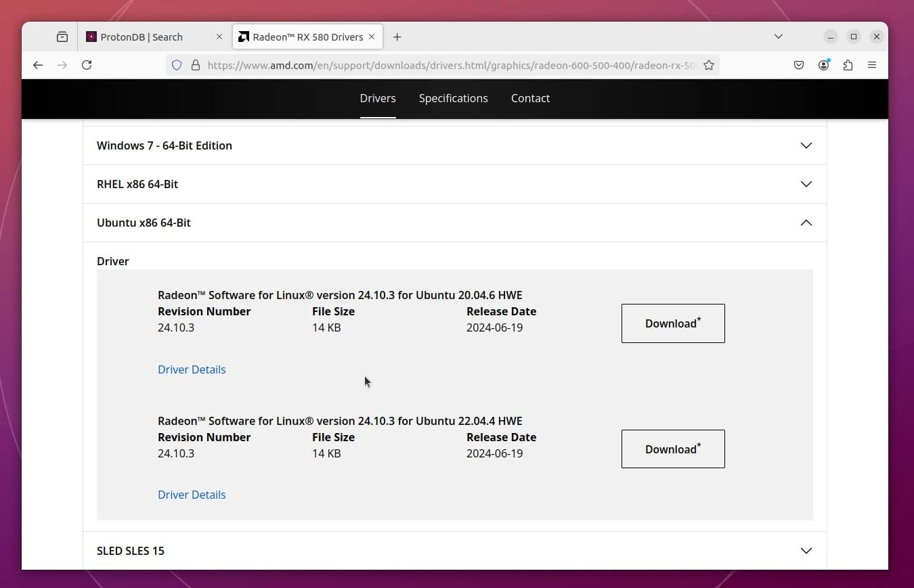Expand Windows 7 - 64-Bit Edition section

pos(455,145)
